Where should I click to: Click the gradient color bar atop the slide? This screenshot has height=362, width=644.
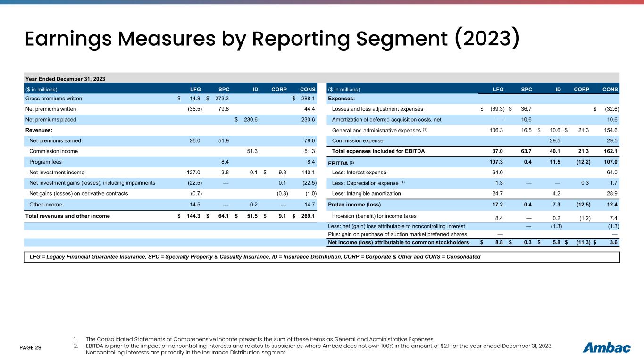(322, 2)
